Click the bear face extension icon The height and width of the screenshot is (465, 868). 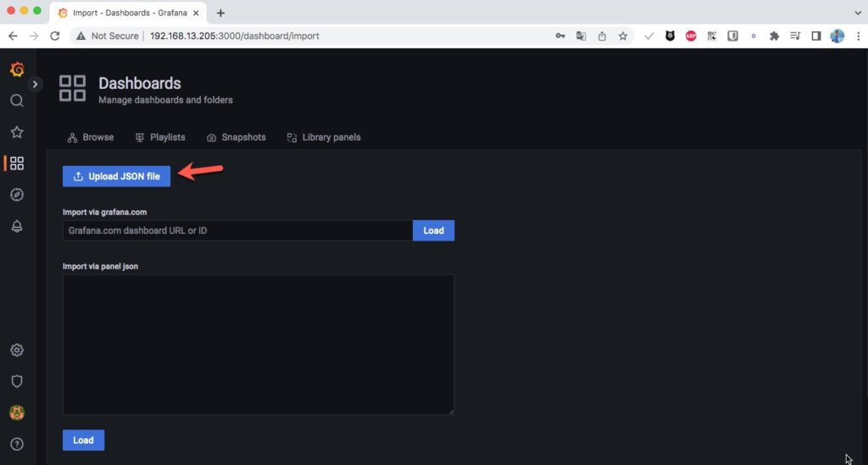[x=670, y=36]
